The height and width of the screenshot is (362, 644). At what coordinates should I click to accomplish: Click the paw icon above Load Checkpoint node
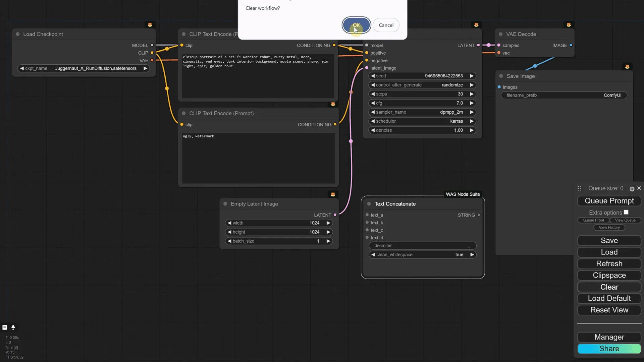tap(150, 24)
